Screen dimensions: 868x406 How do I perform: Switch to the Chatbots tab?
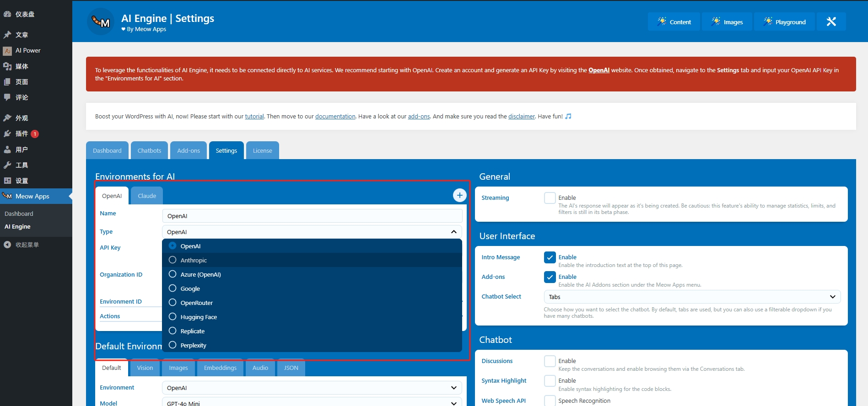[x=149, y=150]
